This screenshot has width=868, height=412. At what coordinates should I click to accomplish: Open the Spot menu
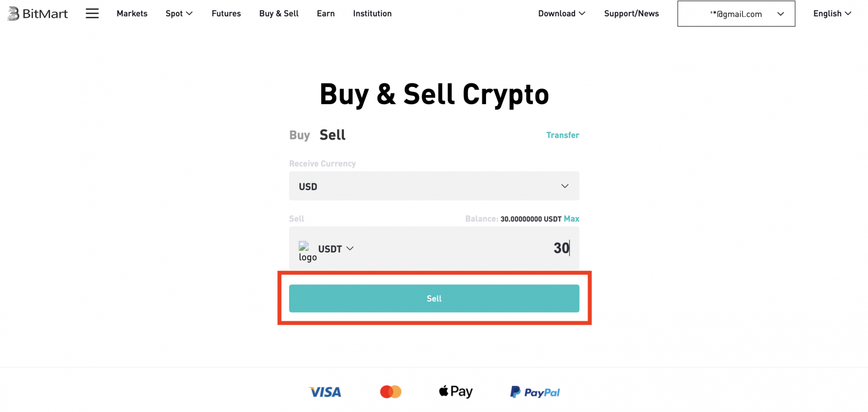click(179, 14)
